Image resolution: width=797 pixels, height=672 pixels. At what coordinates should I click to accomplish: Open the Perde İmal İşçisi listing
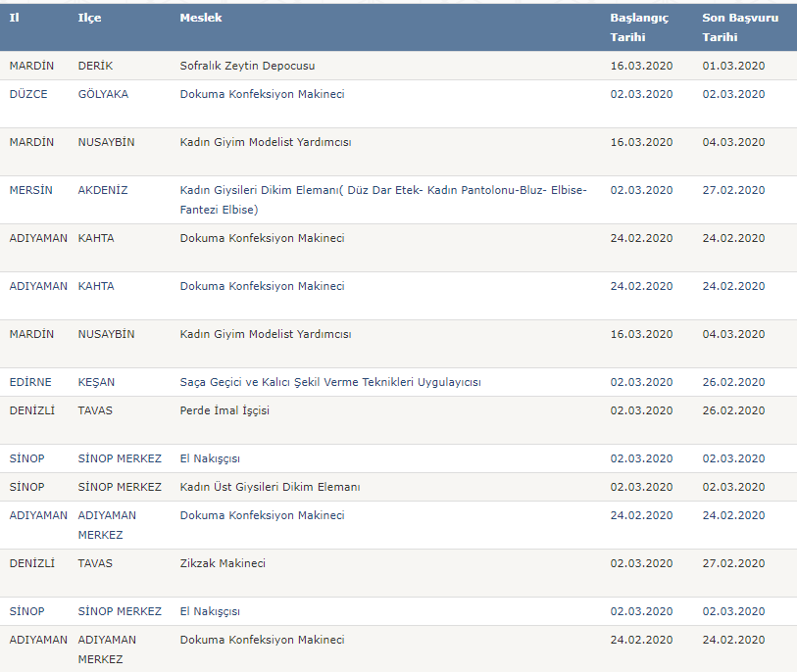pyautogui.click(x=224, y=410)
